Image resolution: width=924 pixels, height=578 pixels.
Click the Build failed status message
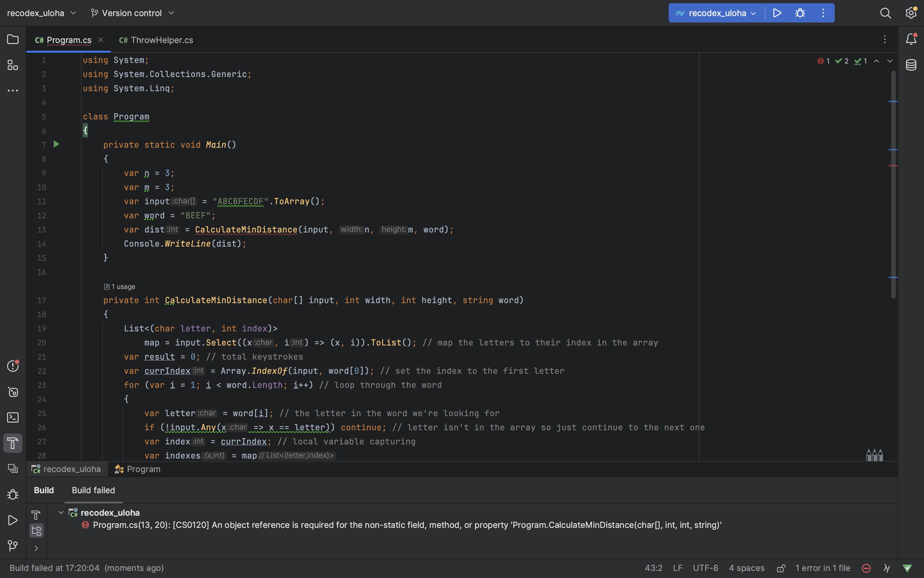[87, 568]
